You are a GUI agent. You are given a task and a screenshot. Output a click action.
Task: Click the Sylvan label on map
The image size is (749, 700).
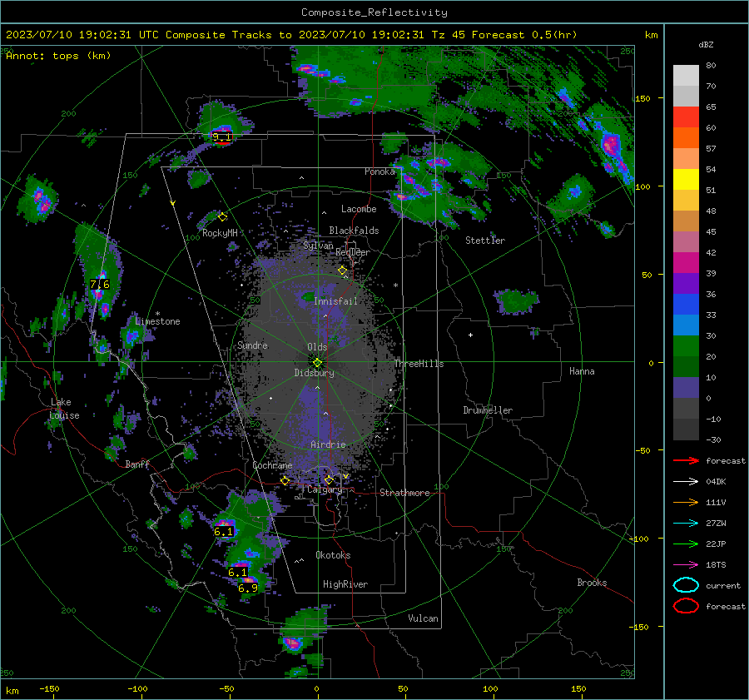click(318, 246)
